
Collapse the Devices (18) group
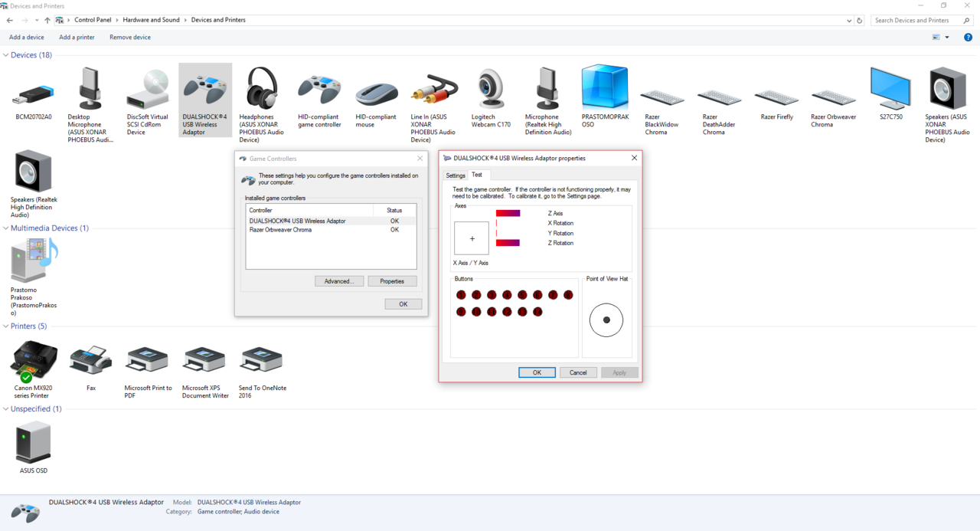pyautogui.click(x=6, y=55)
